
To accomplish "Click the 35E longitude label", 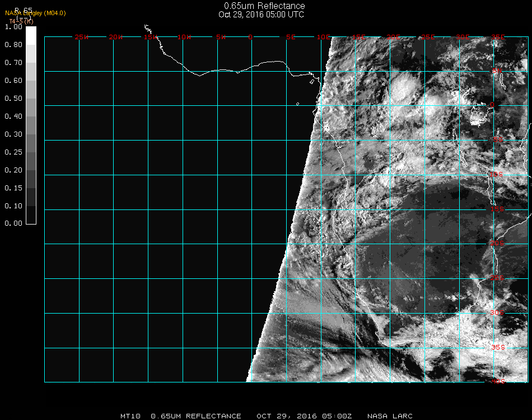I will [498, 37].
